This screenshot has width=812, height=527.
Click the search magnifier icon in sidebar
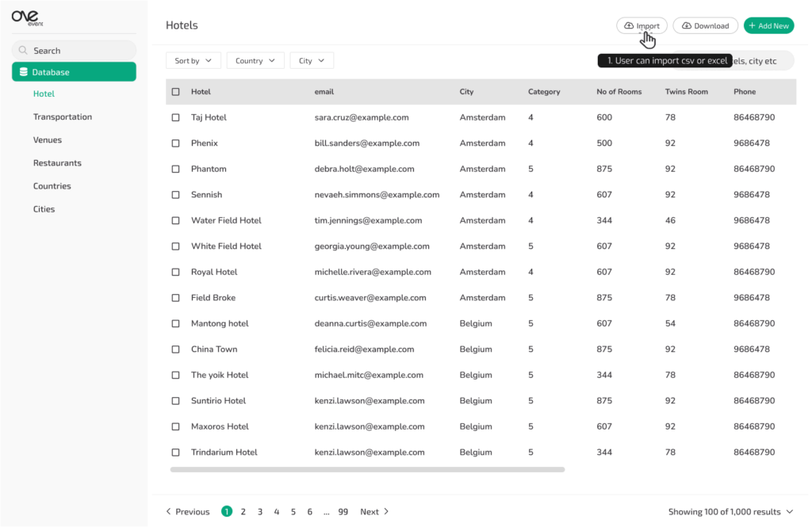coord(23,51)
